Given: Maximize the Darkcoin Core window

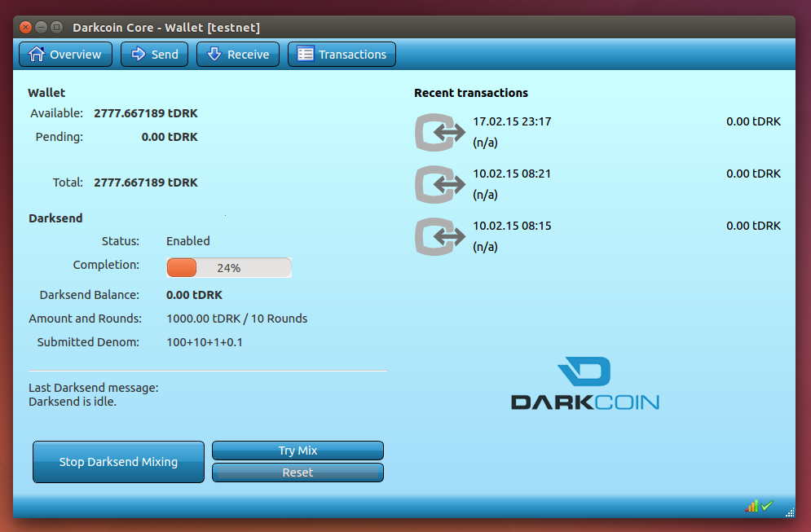Looking at the screenshot, I should click(x=57, y=27).
